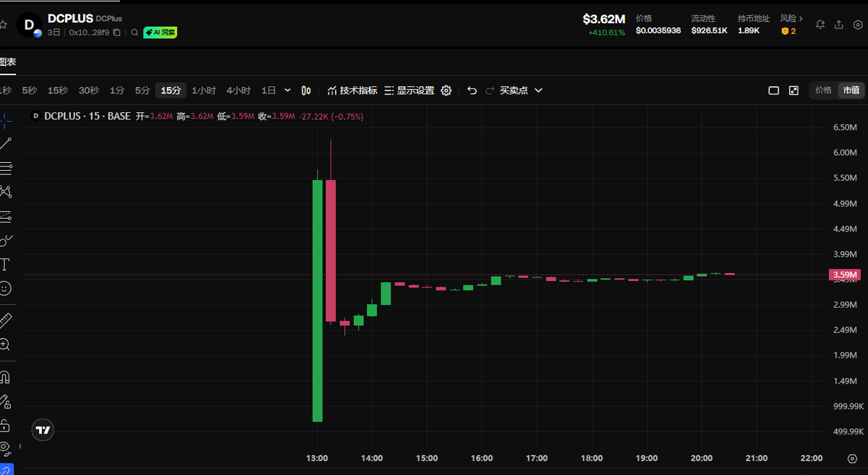The height and width of the screenshot is (475, 868).
Task: Click the 20:00 time axis label
Action: pos(702,458)
